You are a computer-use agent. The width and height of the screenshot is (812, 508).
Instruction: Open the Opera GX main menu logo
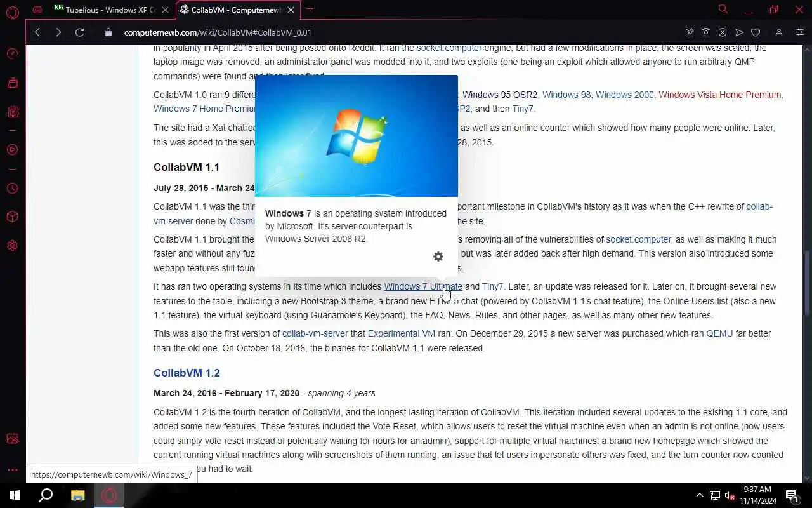click(12, 12)
